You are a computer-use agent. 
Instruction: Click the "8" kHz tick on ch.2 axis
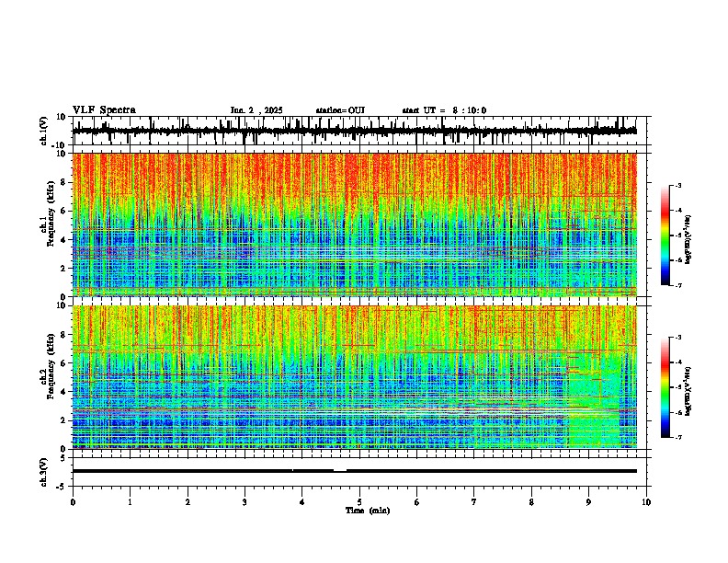pos(64,335)
